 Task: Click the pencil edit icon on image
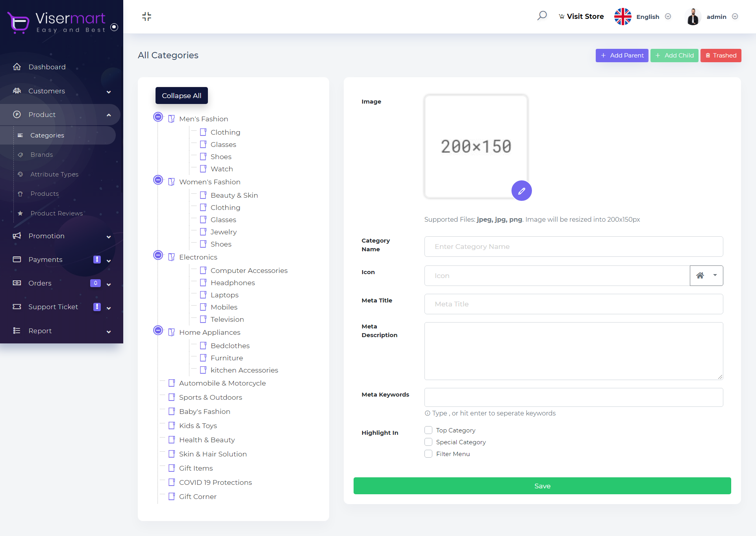(521, 191)
